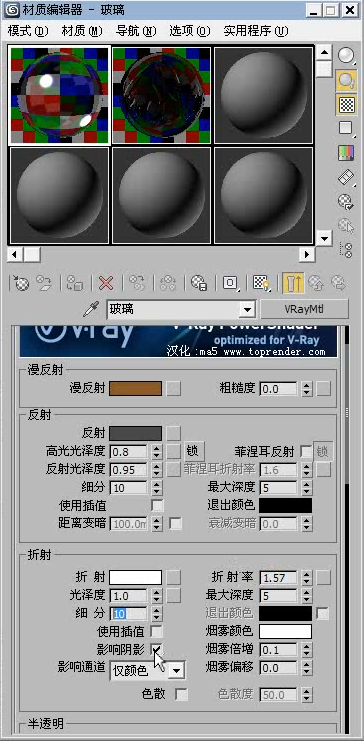Screen dimensions: 364x741
Task: Select the first glass material sample slot
Action: (60, 95)
